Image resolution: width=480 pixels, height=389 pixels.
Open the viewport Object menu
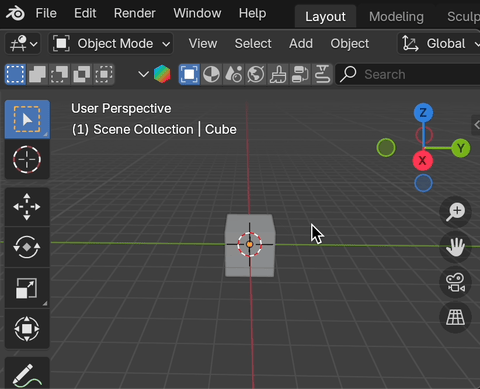pyautogui.click(x=350, y=44)
